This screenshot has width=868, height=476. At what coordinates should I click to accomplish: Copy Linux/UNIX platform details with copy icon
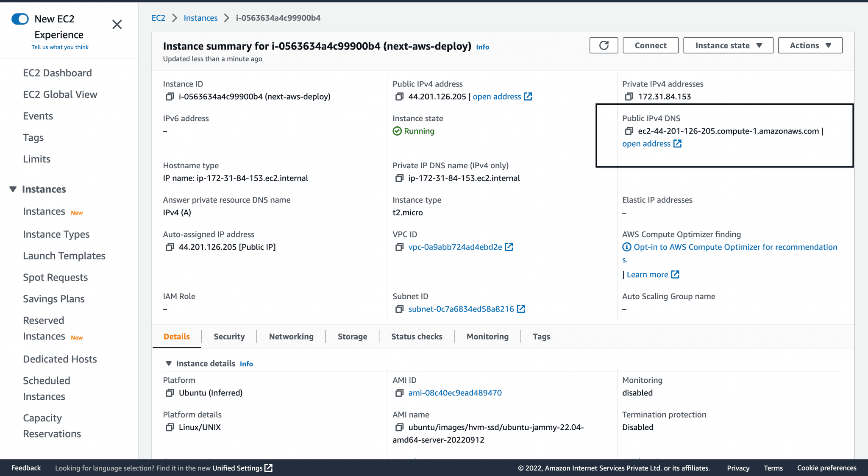(x=169, y=427)
